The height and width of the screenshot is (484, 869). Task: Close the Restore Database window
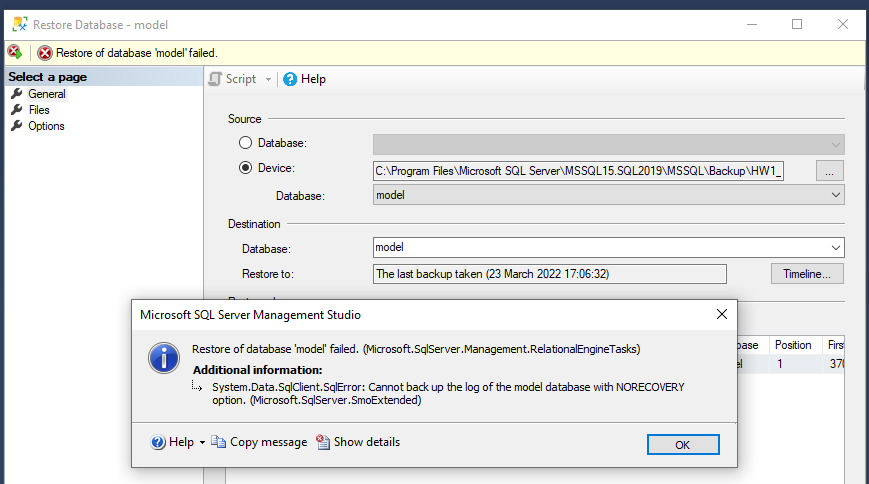pos(843,24)
